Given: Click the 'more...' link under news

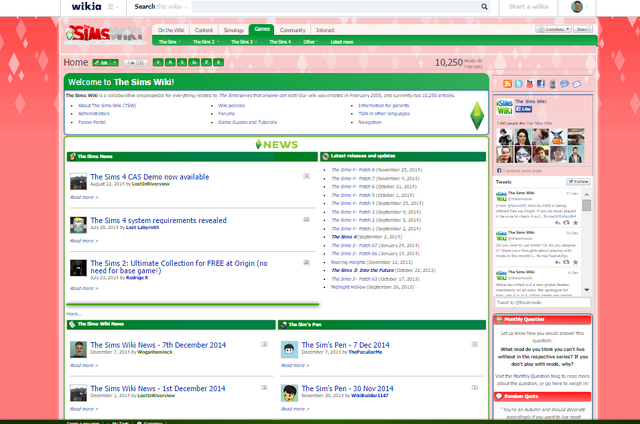Looking at the screenshot, I should 74,314.
